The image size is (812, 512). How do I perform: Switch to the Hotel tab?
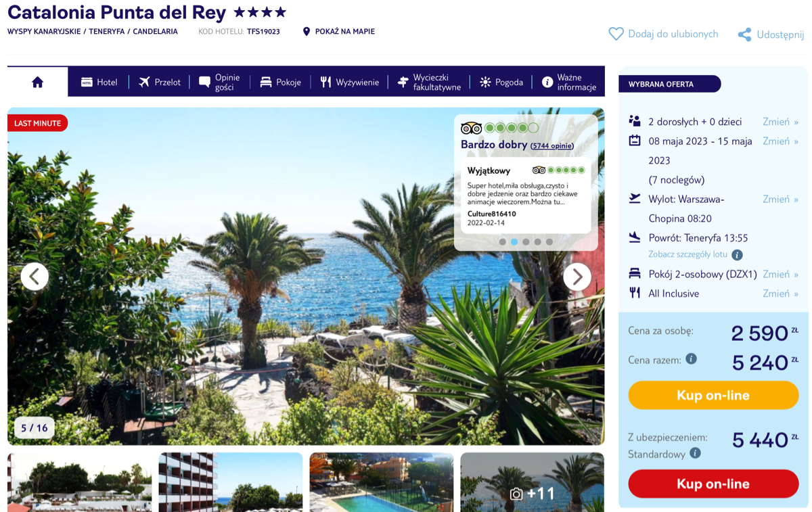[99, 82]
